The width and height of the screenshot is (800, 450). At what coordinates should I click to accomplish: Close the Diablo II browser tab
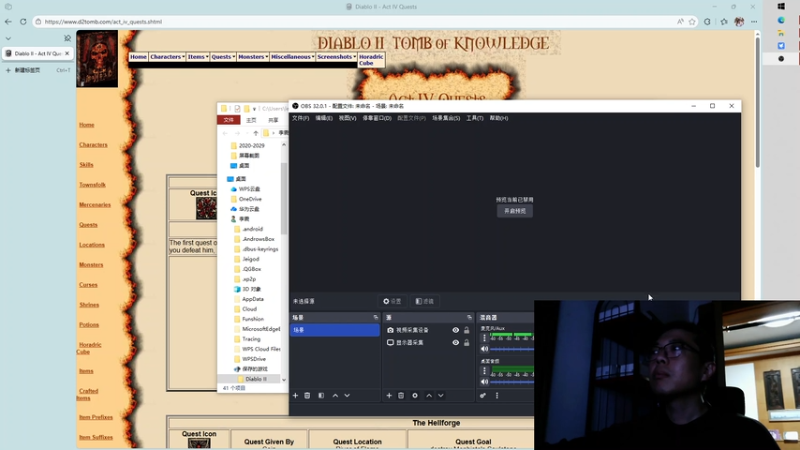pos(67,53)
